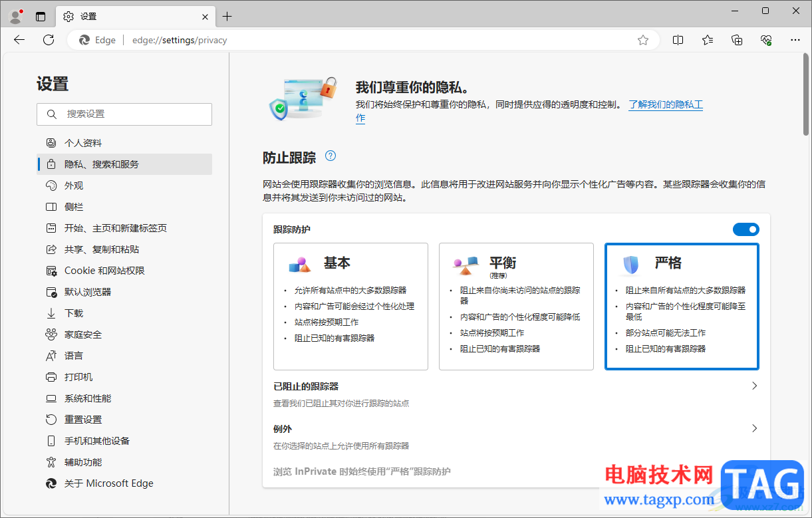The image size is (812, 518).
Task: Open a new tab with plus button
Action: point(227,17)
